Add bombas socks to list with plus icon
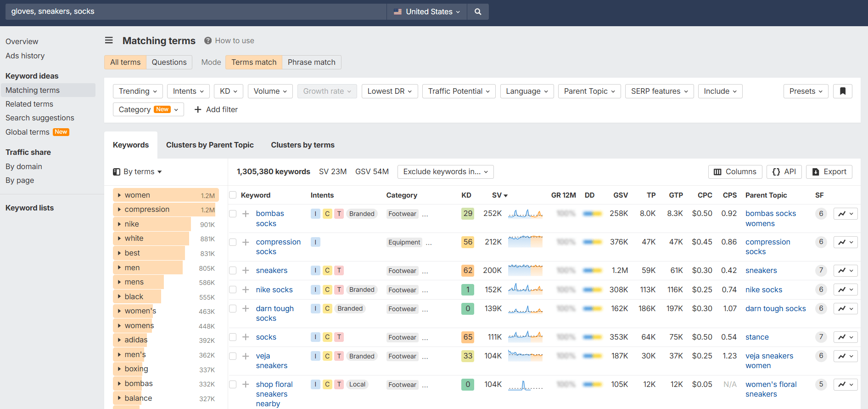This screenshot has width=868, height=409. [x=246, y=214]
